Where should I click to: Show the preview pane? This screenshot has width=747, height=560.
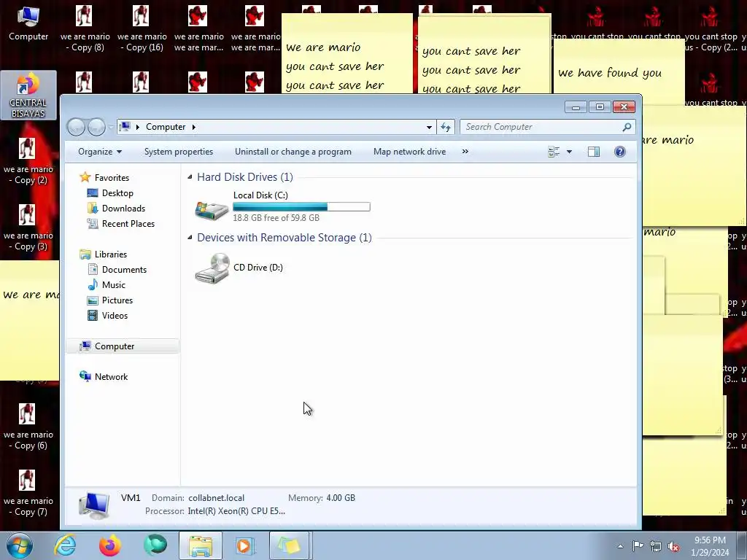[594, 152]
